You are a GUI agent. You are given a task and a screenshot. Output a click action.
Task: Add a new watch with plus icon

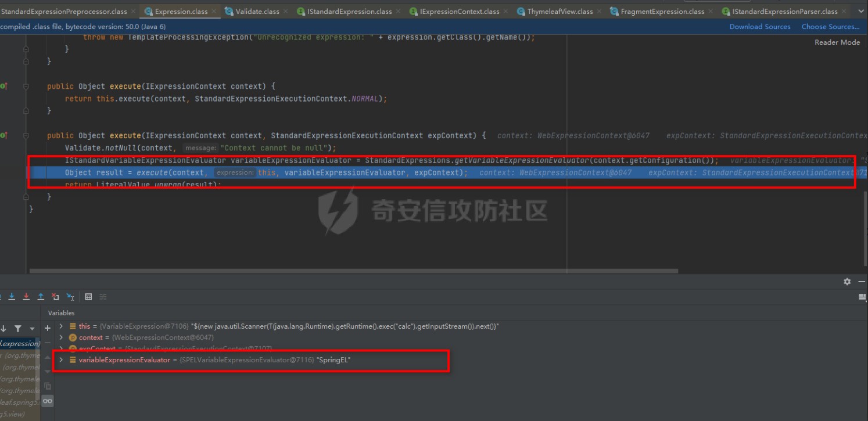pos(48,328)
